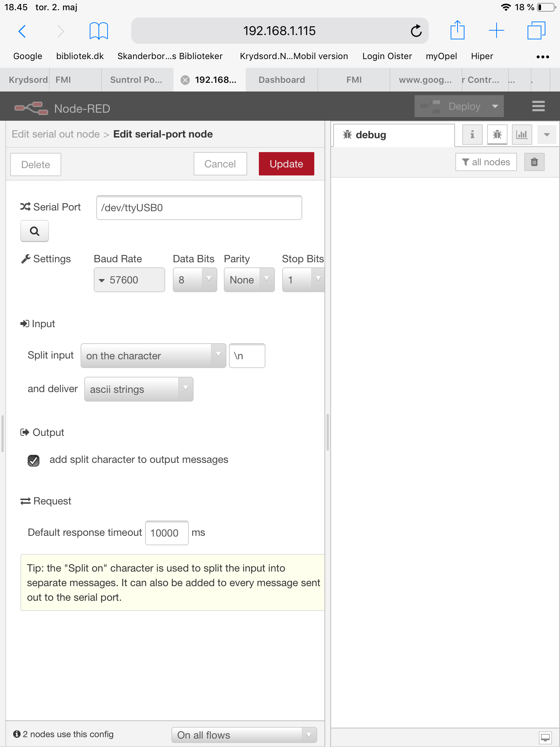Switch to the Dashboard browser tab

click(282, 80)
